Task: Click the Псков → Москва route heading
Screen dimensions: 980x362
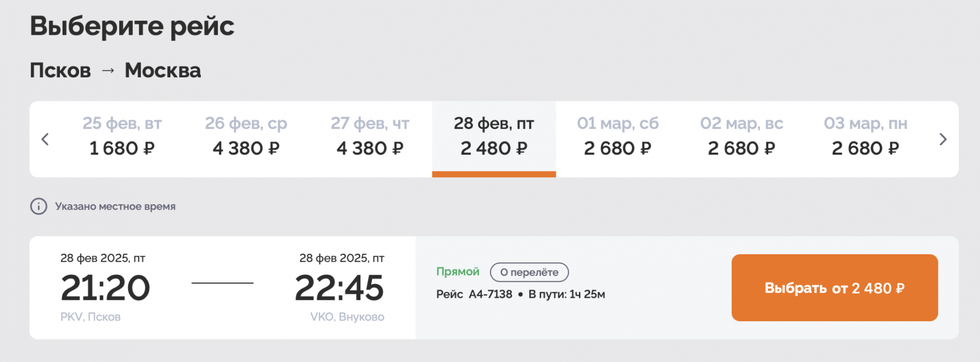Action: [115, 70]
